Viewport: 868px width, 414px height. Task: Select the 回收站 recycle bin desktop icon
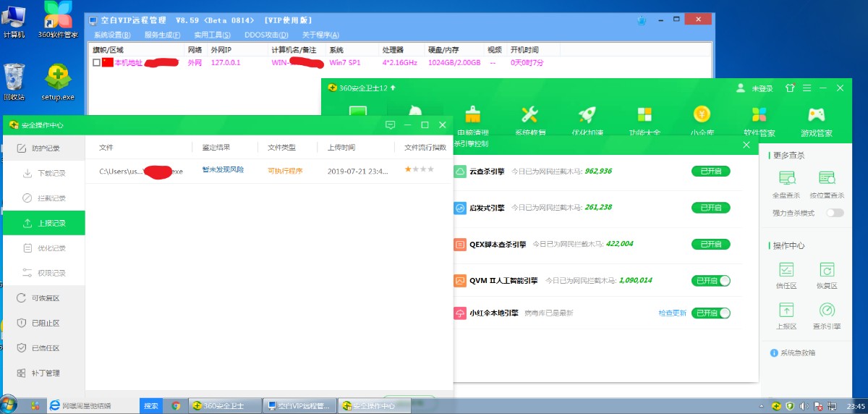(14, 83)
